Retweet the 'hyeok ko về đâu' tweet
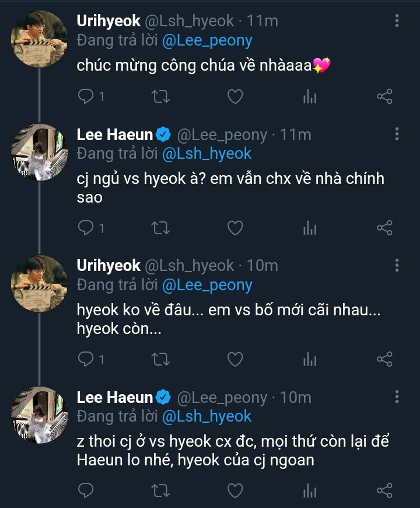Viewport: 420px width, 508px height. (160, 359)
